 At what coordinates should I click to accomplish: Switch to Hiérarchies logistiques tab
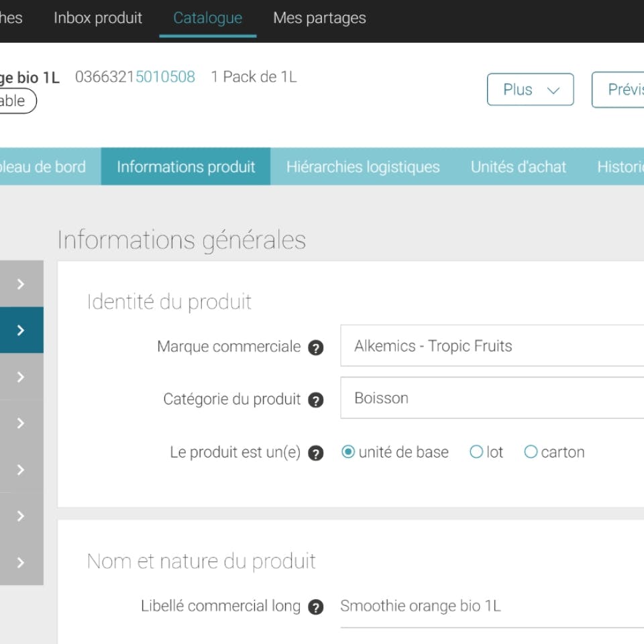point(363,167)
